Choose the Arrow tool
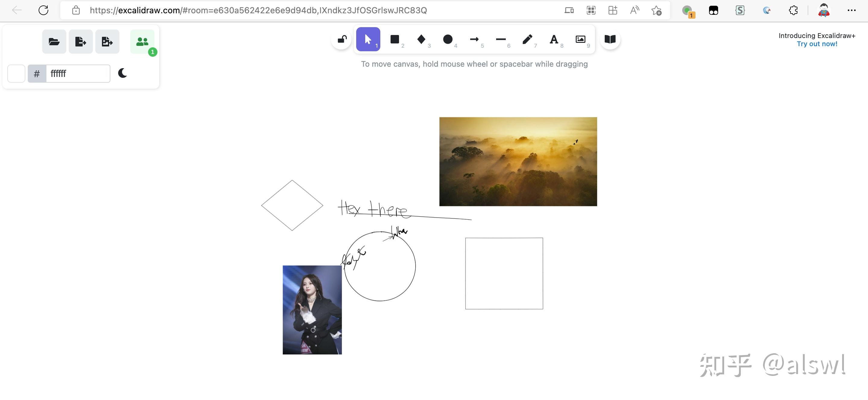 click(x=474, y=39)
